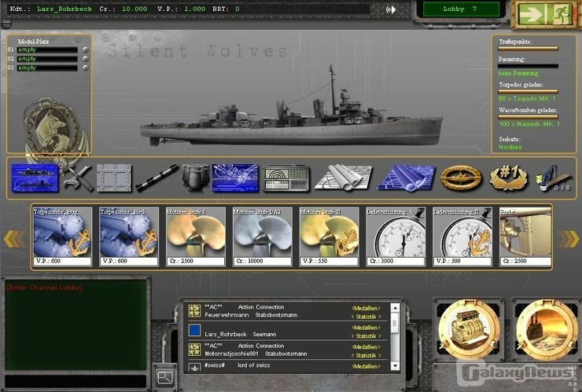The width and height of the screenshot is (582, 392).
Task: Select the radio equipment category icon
Action: pos(283,178)
